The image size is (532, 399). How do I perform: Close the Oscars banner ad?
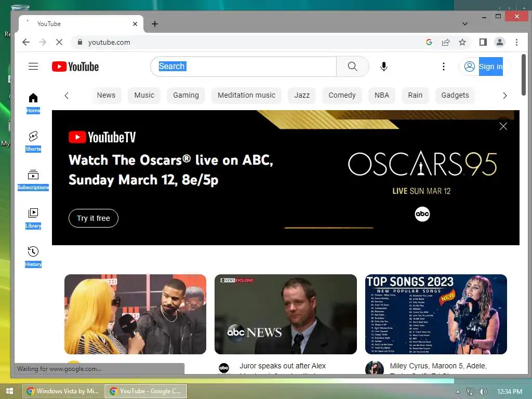(x=503, y=126)
